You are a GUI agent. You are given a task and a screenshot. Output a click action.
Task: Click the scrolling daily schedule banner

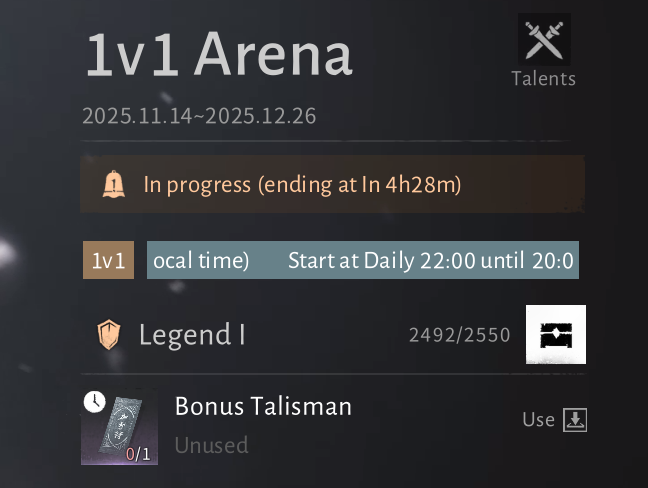click(x=363, y=260)
